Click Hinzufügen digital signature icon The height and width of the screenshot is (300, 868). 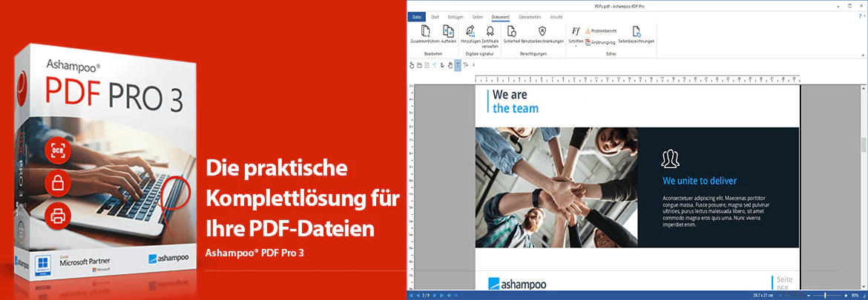coord(470,31)
